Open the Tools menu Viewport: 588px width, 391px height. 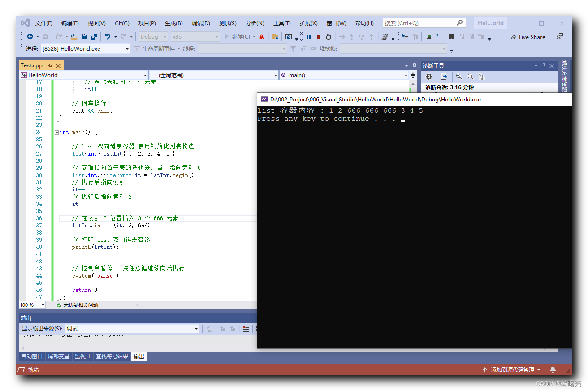[x=282, y=23]
